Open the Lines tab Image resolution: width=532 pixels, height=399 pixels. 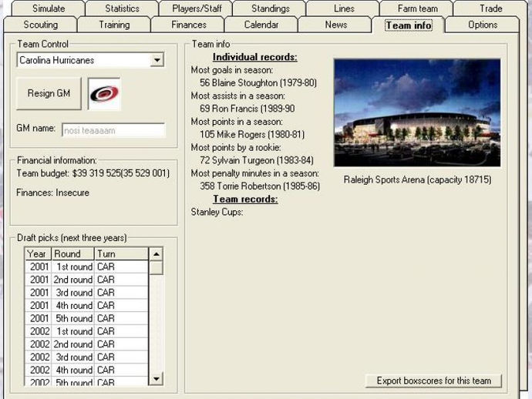pos(344,8)
